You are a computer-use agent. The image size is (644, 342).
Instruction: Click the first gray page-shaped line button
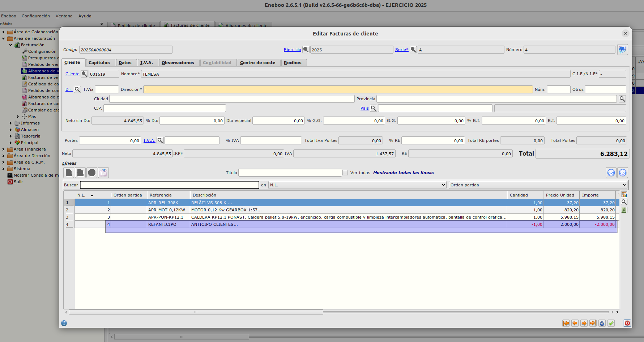tap(69, 173)
